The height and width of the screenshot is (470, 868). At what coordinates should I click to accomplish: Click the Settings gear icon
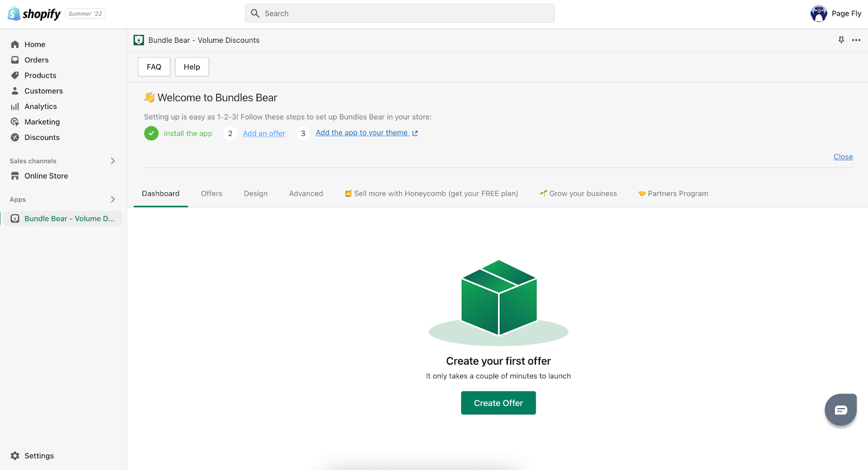point(15,456)
